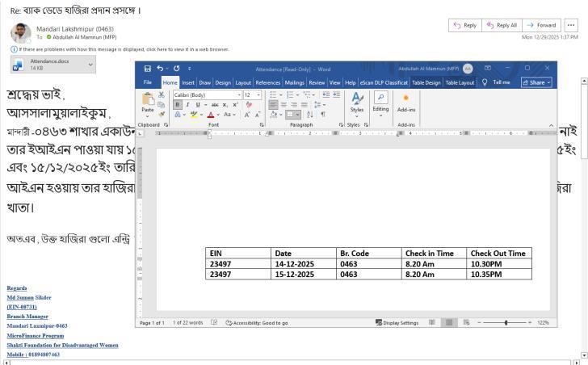Click the Reply All button
The image size is (588, 365).
(x=500, y=25)
